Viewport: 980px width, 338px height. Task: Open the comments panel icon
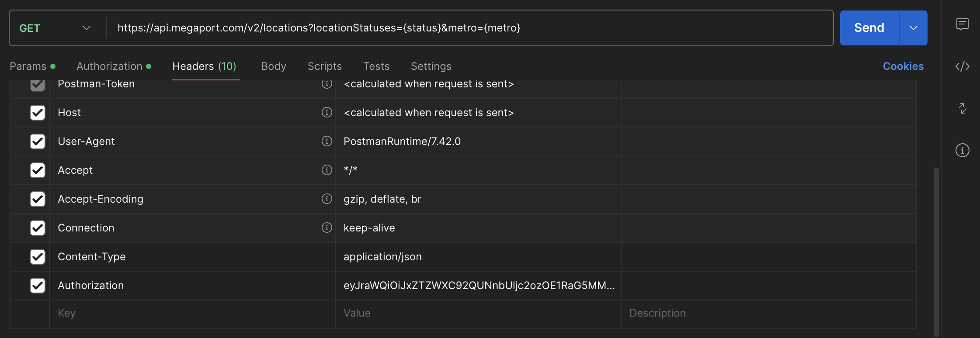click(x=962, y=24)
